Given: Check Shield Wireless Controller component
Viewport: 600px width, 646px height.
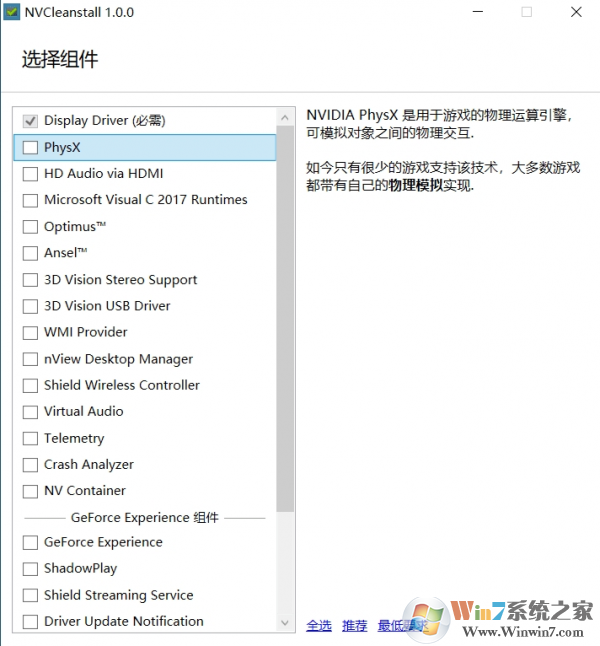Looking at the screenshot, I should [30, 385].
